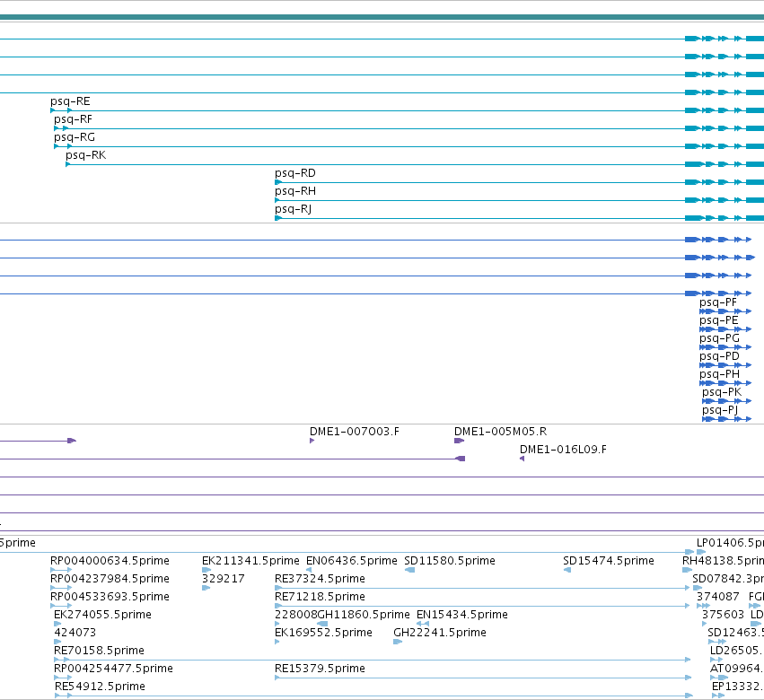This screenshot has width=764, height=700.
Task: Click the EK211341.5prime arrow glyph
Action: [206, 570]
